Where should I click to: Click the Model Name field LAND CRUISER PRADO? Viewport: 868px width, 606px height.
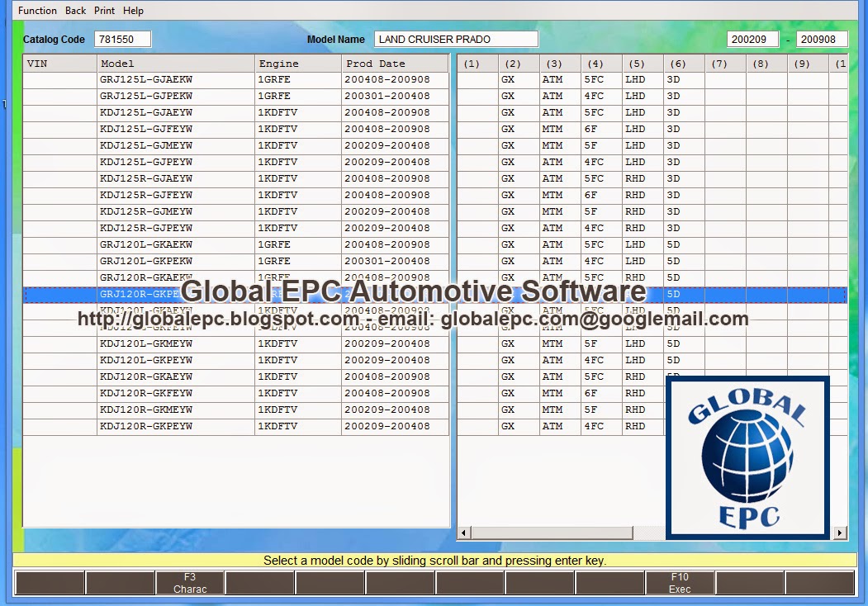(456, 40)
